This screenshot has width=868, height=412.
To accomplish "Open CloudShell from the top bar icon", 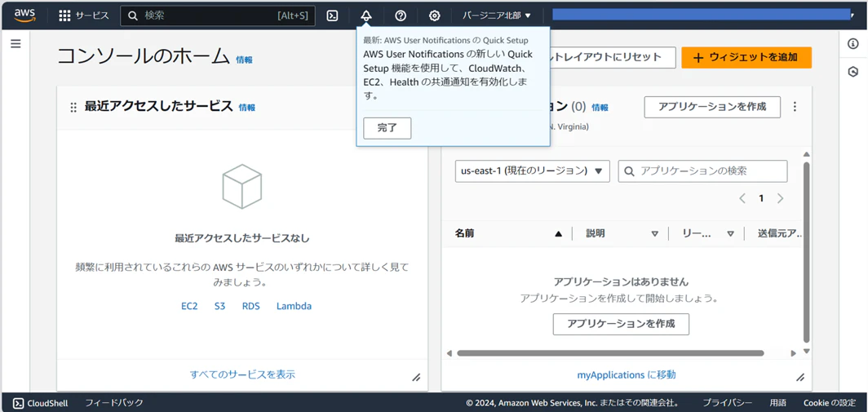I will click(x=331, y=16).
